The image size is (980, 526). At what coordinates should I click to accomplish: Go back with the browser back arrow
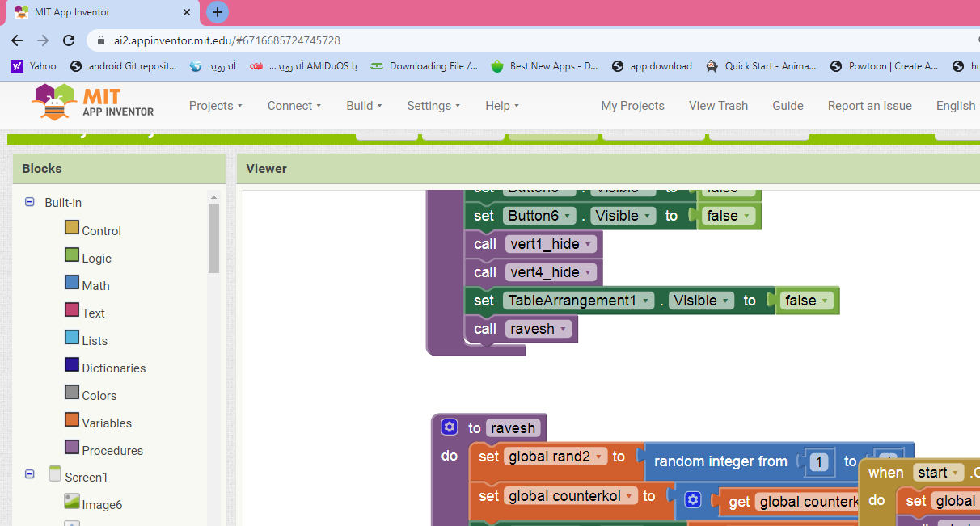pos(17,40)
